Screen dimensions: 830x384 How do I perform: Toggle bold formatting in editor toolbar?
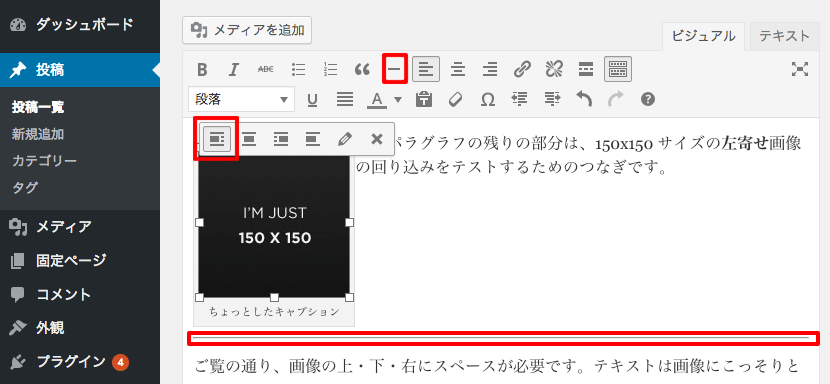click(202, 69)
